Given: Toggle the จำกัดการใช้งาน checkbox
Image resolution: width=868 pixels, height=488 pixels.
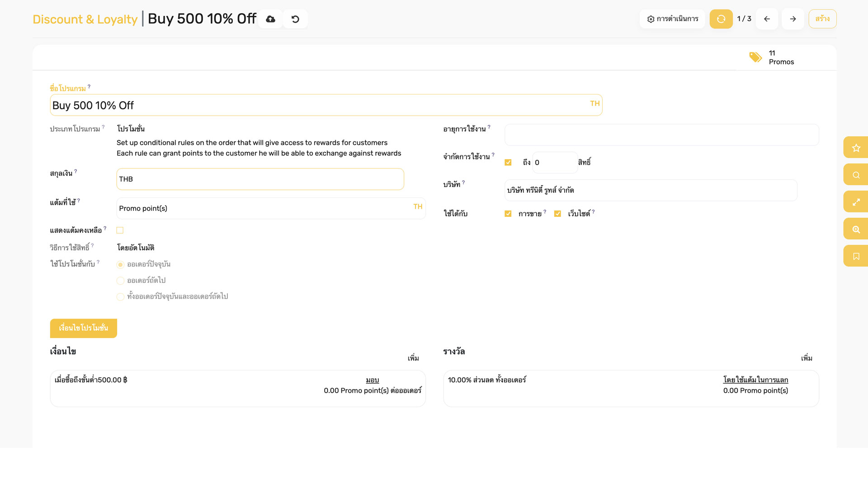Looking at the screenshot, I should [x=508, y=163].
